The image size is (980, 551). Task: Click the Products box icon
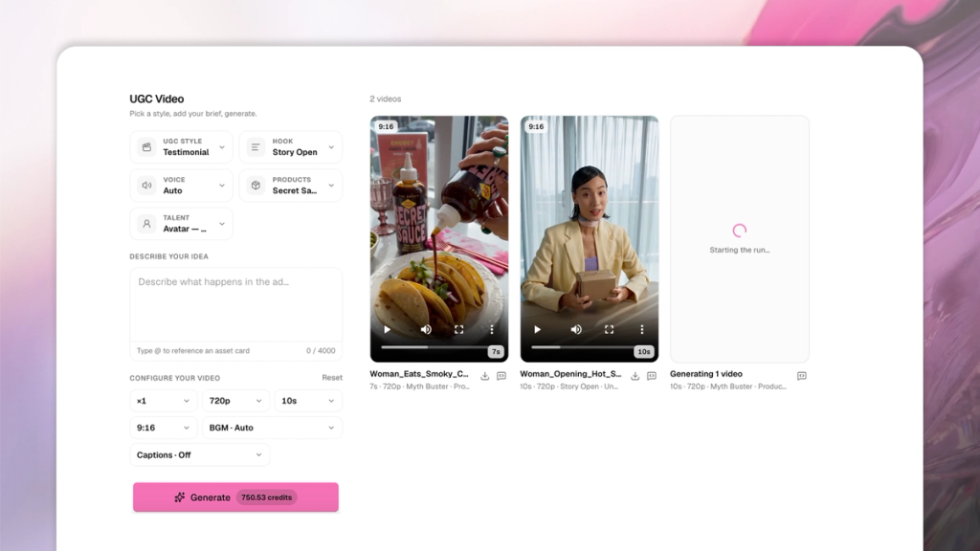256,186
